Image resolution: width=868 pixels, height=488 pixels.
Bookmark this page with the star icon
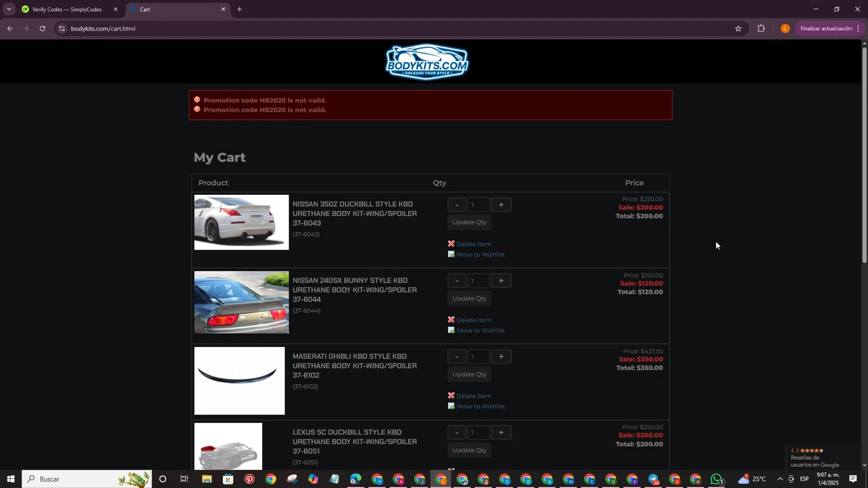(x=738, y=28)
